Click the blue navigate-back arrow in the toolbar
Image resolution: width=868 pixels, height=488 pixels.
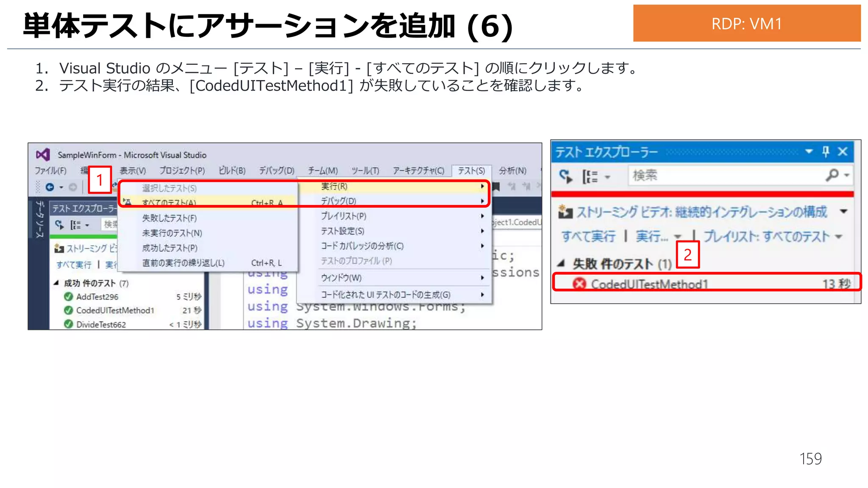click(50, 187)
